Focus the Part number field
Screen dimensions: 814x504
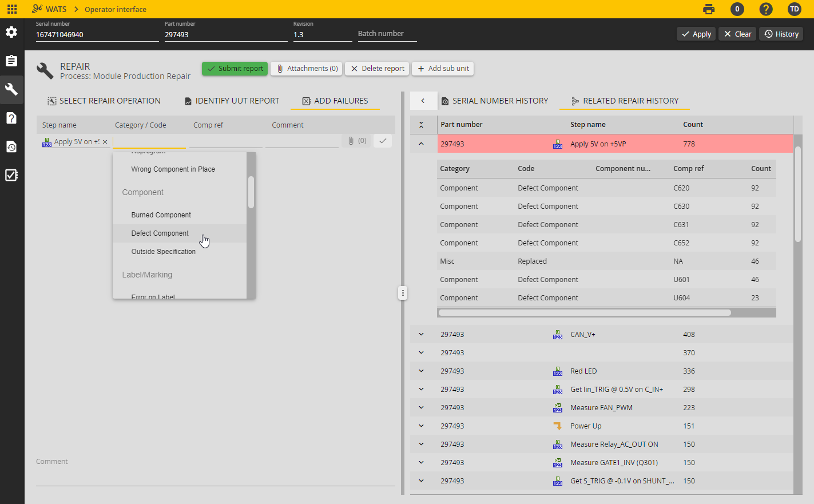(x=226, y=35)
